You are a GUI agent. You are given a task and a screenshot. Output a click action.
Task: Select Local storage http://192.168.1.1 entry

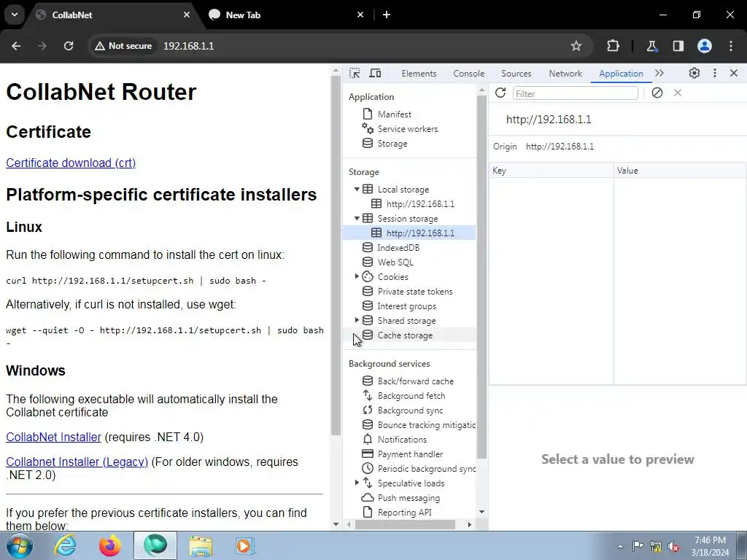tap(420, 204)
